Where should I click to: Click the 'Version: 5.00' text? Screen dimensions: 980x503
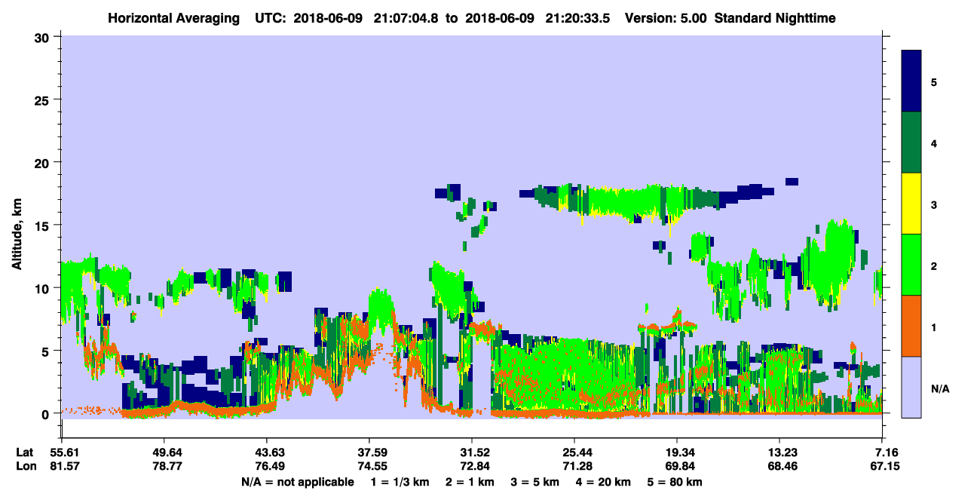[x=666, y=18]
